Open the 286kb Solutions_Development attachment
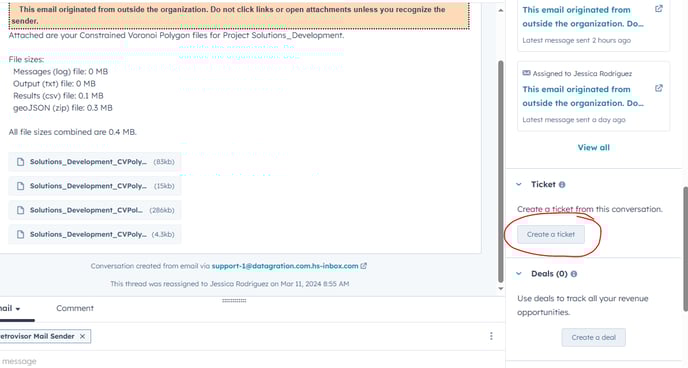This screenshot has height=368, width=688. [95, 210]
